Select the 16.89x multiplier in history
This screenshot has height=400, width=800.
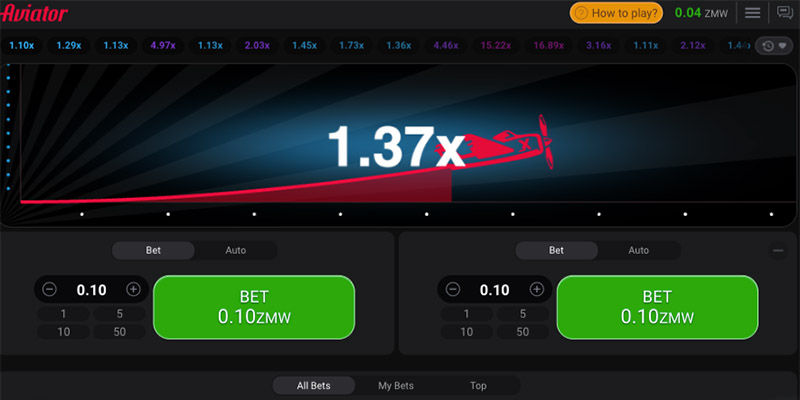[550, 45]
